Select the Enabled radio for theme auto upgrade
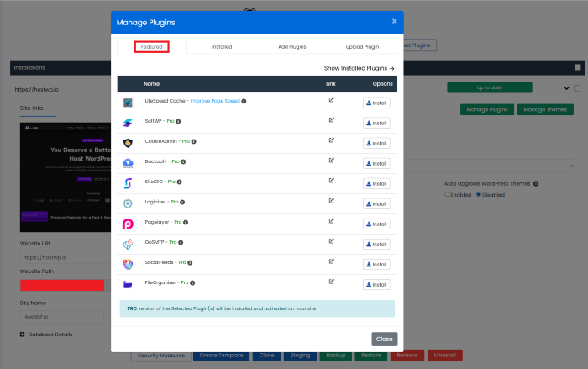 (448, 194)
